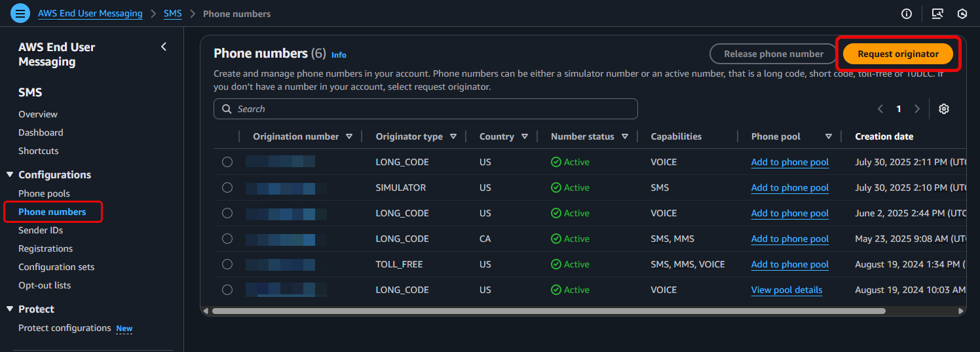Collapse the Protect section

10,309
